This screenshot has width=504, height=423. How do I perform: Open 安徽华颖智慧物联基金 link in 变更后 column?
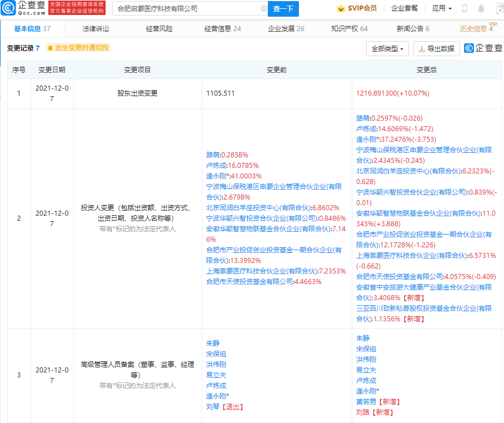coord(418,213)
